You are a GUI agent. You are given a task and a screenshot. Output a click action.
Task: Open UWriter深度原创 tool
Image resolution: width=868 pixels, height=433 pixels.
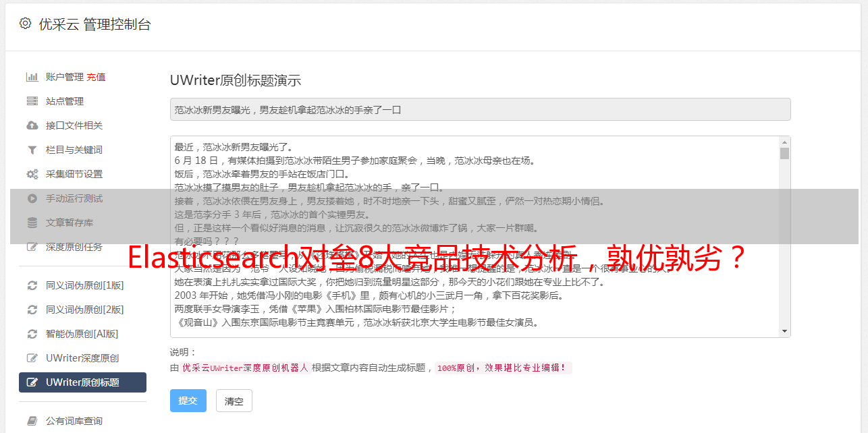82,358
